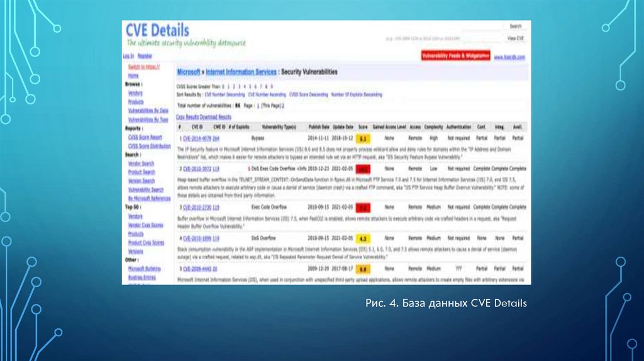Open CWE 264 link in row 1
This screenshot has height=361, width=644.
pyautogui.click(x=216, y=139)
